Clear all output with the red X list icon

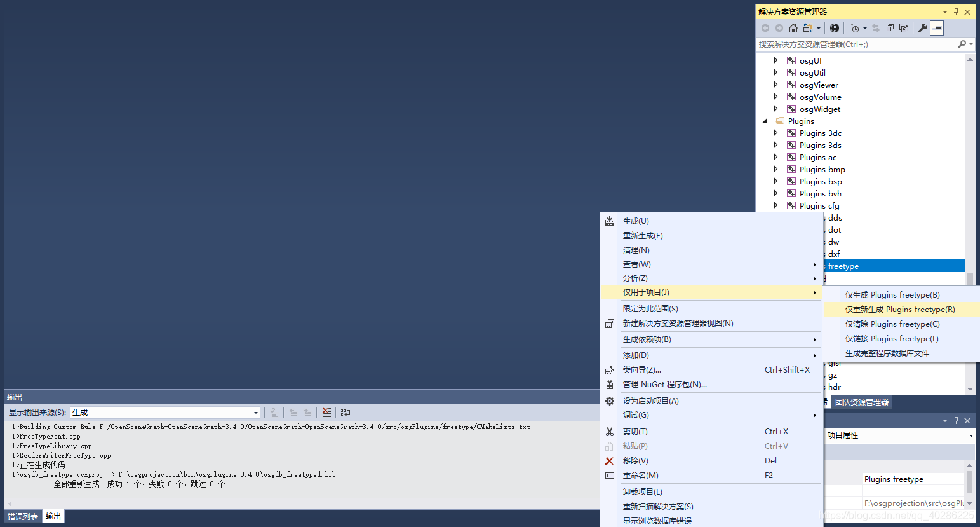tap(326, 413)
